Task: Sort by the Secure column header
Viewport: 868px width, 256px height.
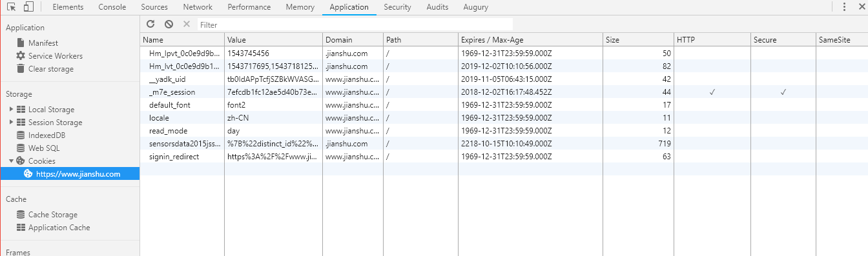Action: tap(783, 39)
